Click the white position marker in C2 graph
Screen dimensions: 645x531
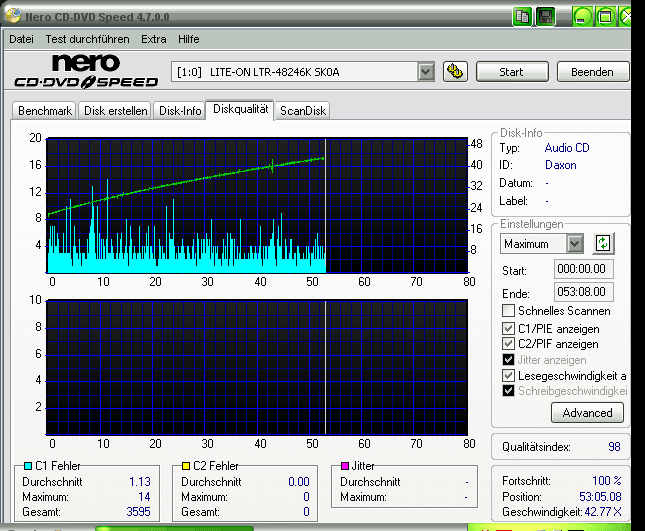[x=325, y=367]
